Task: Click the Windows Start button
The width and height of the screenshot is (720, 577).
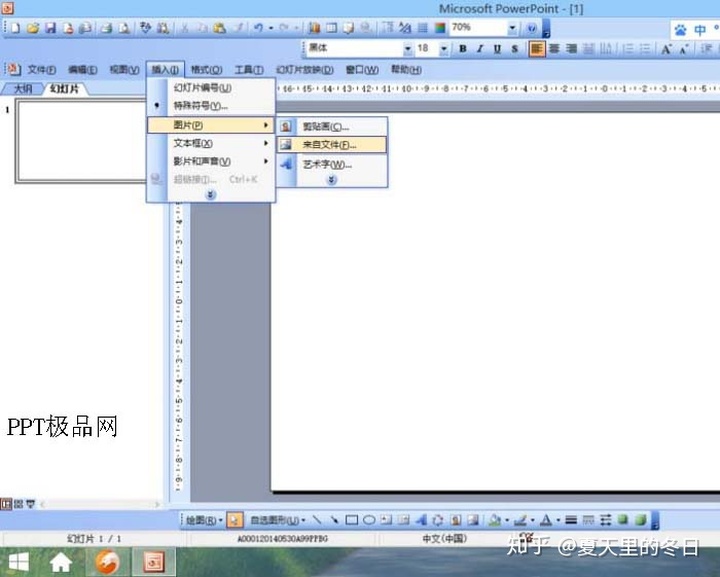Action: [18, 562]
